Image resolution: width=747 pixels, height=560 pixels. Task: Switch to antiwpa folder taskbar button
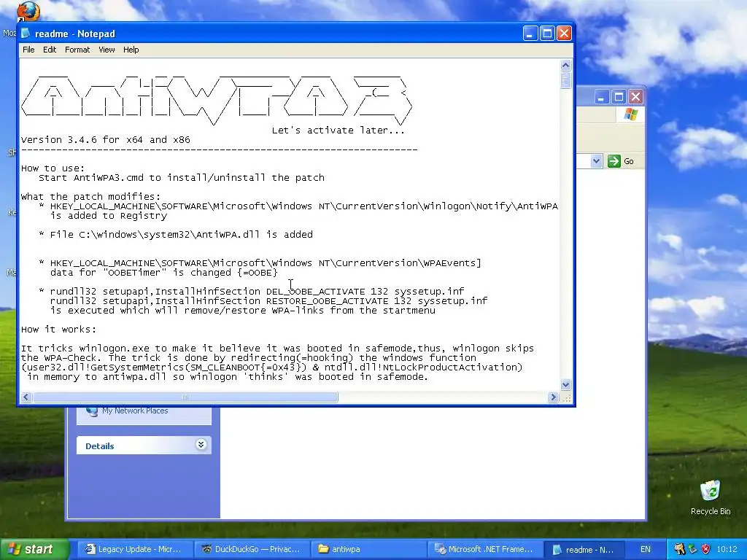(x=368, y=550)
